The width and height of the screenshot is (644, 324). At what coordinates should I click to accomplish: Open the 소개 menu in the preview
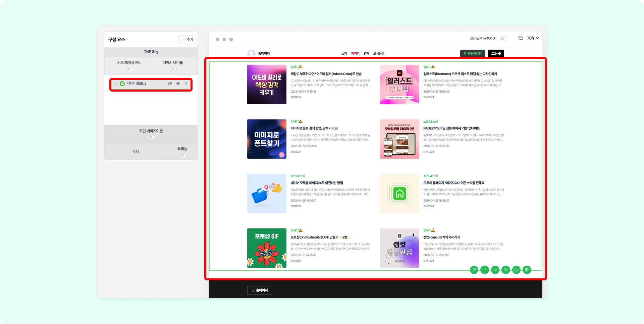coord(344,54)
